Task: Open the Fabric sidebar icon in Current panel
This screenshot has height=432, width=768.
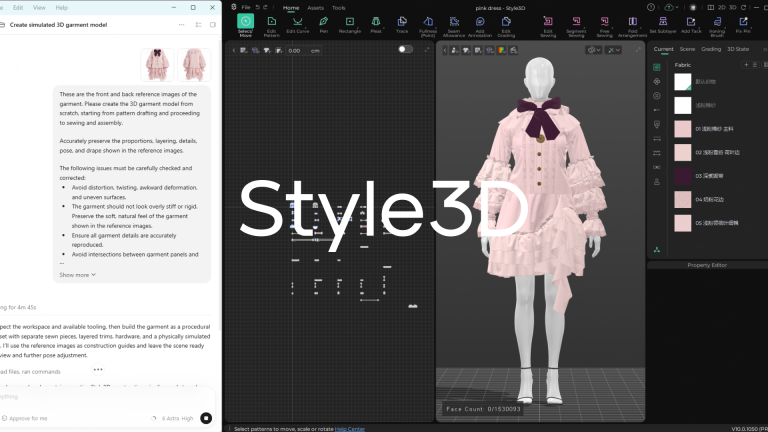Action: (657, 67)
